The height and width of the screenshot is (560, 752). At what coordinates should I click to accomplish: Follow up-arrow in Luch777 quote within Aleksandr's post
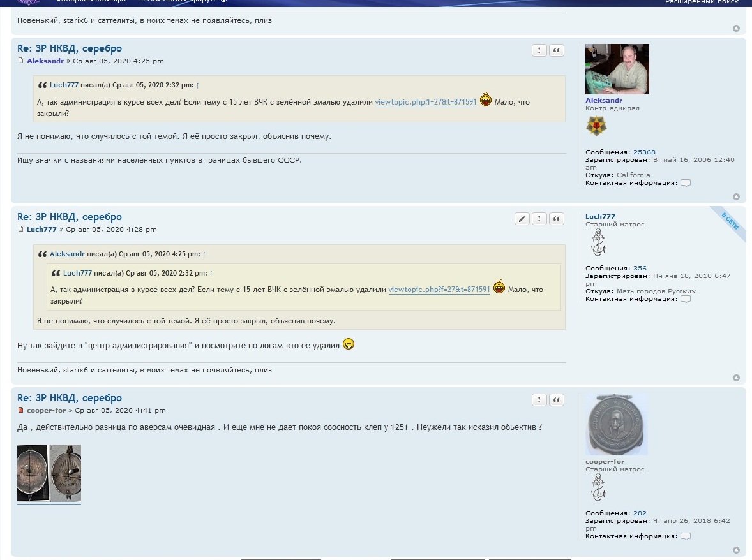tap(197, 85)
